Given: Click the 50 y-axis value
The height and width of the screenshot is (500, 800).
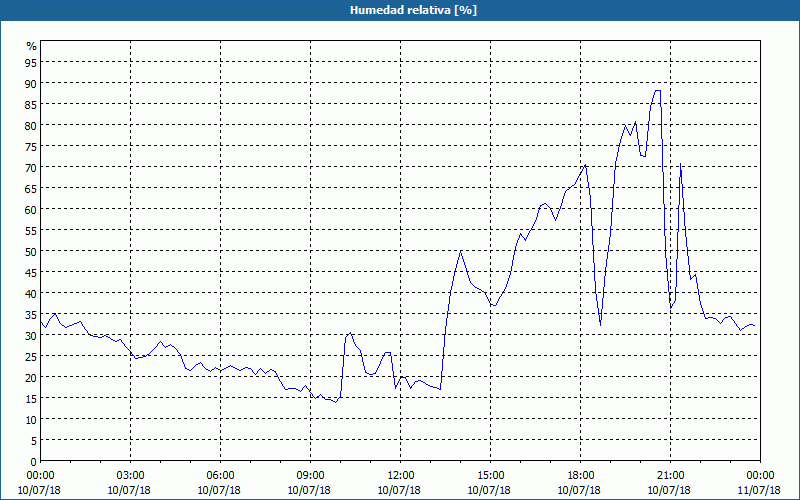Looking at the screenshot, I should click(x=31, y=252).
